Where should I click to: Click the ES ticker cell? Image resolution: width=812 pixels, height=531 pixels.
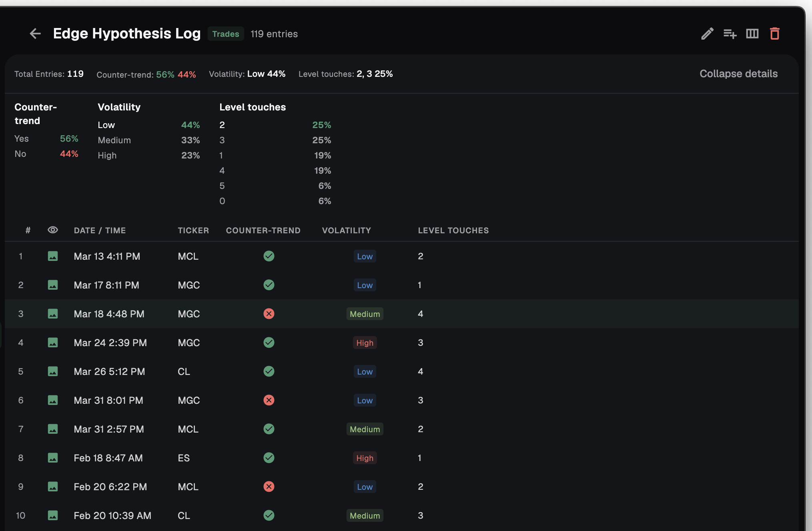pos(184,458)
